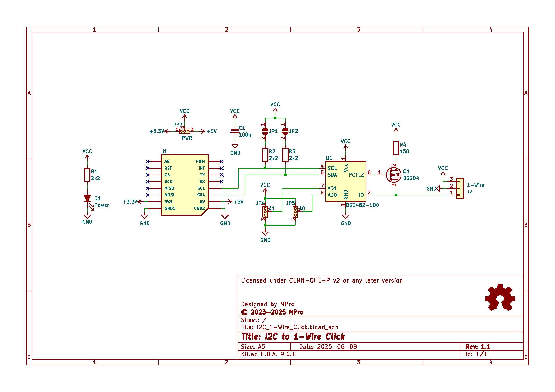Click the title "I2C to 1-Wire Click"
This screenshot has height=392, width=555.
pyautogui.click(x=305, y=337)
